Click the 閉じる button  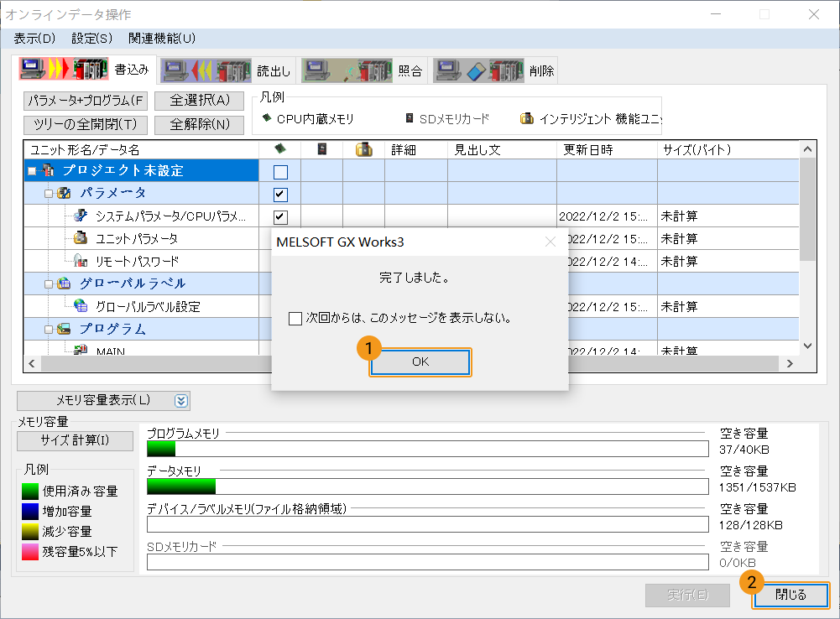790,595
